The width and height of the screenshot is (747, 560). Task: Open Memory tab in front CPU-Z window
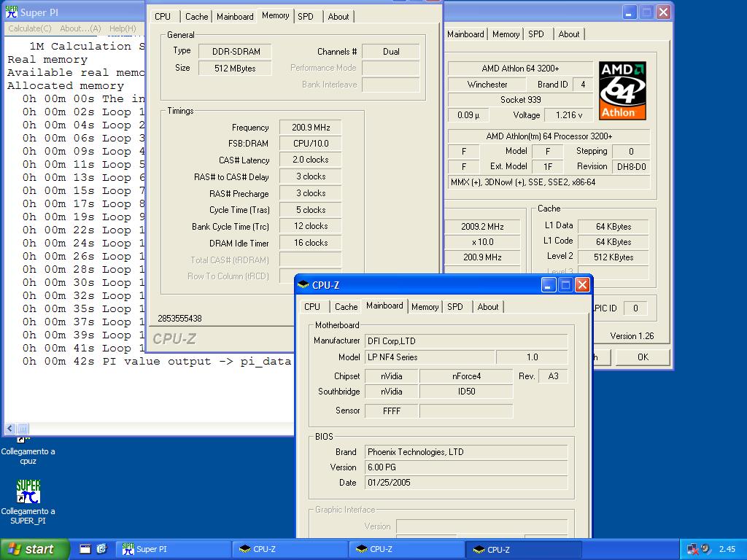(x=425, y=307)
